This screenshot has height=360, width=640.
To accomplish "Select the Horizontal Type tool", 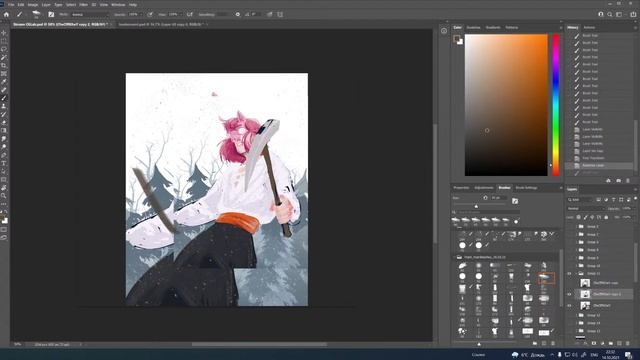I will (4, 163).
